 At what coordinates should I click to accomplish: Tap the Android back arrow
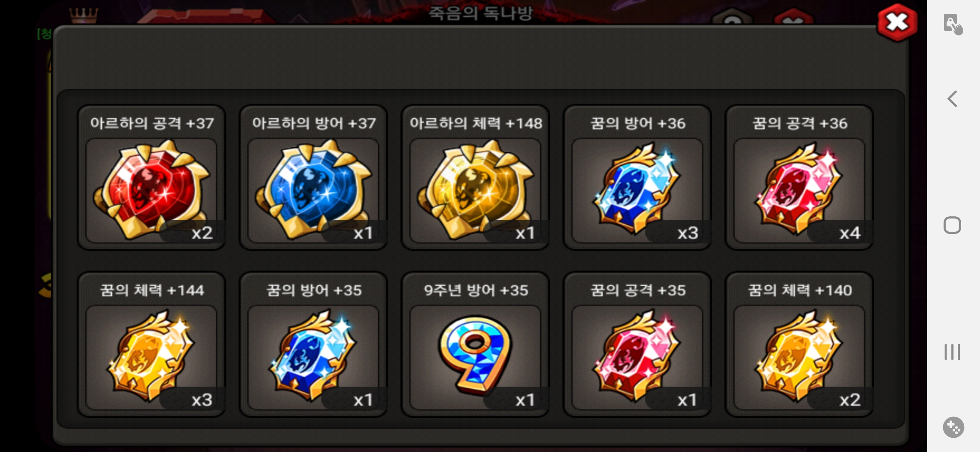[x=952, y=99]
